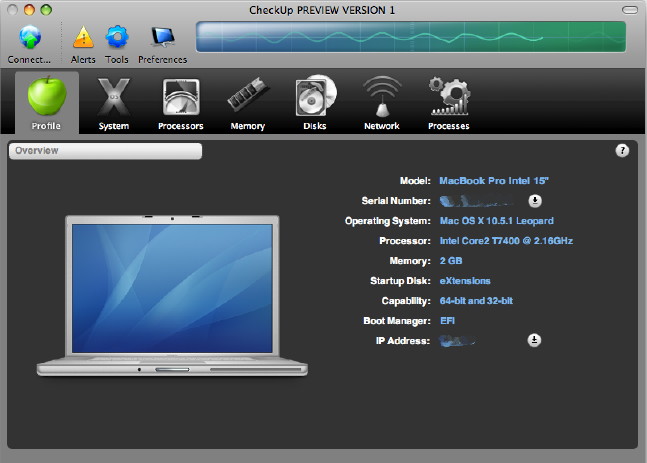Image resolution: width=647 pixels, height=463 pixels.
Task: Click the blurred IP address value
Action: click(x=457, y=341)
